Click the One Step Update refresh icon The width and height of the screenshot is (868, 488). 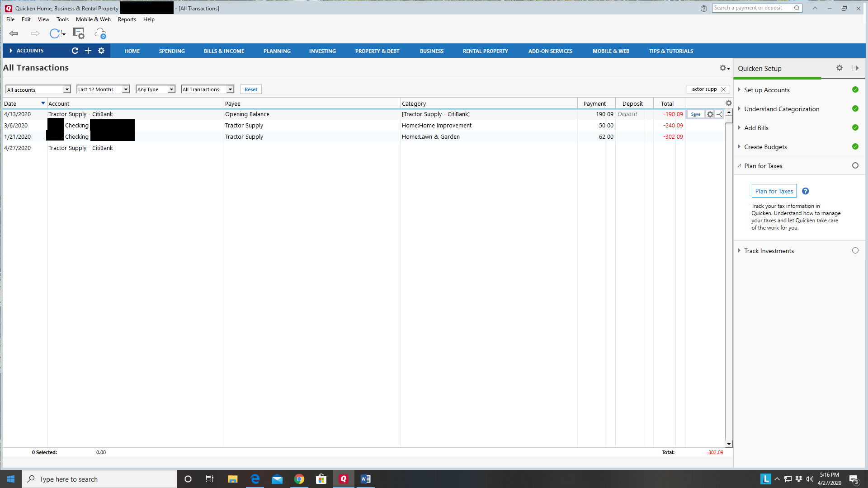click(55, 33)
